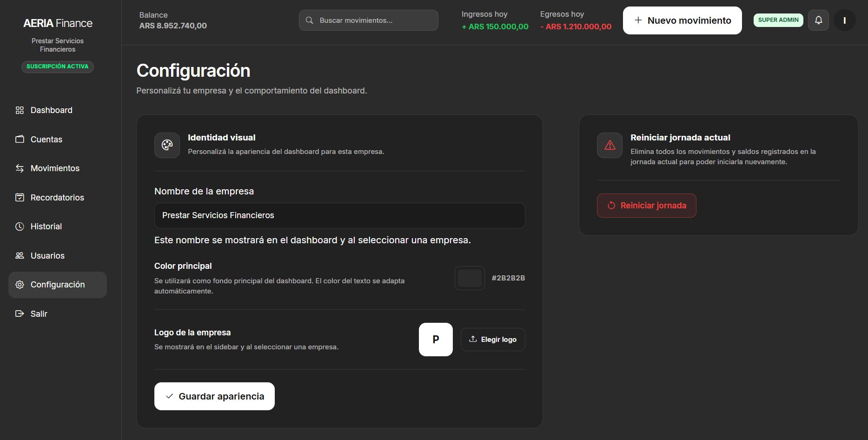868x440 pixels.
Task: Click the Salir logout icon
Action: pos(20,314)
